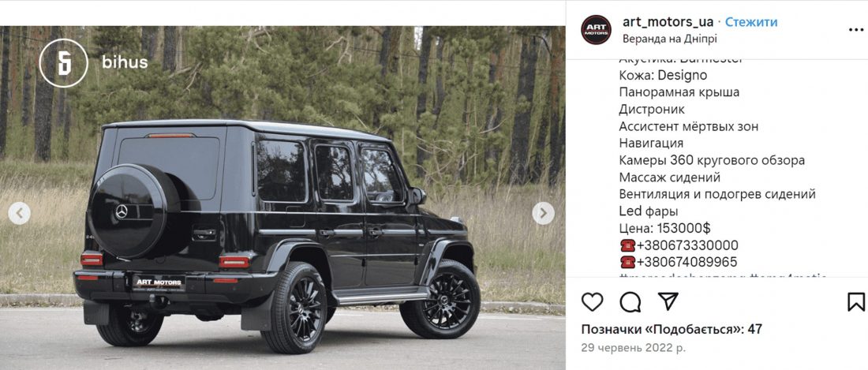Click the post date 29 червень 2022
The width and height of the screenshot is (868, 370).
(634, 349)
